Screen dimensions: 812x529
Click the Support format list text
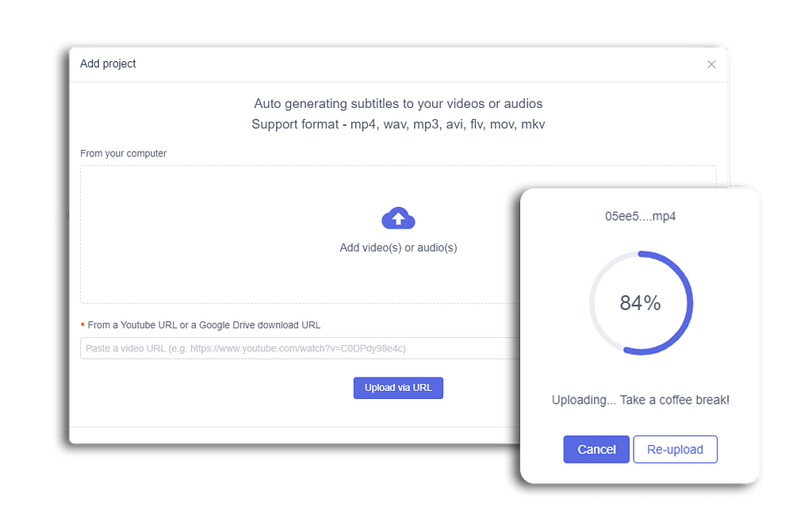398,125
